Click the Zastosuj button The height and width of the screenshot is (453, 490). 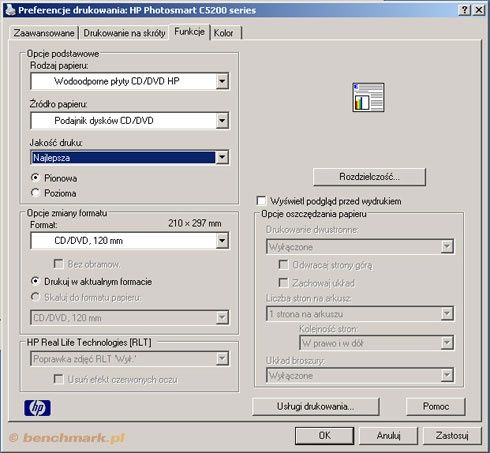452,436
